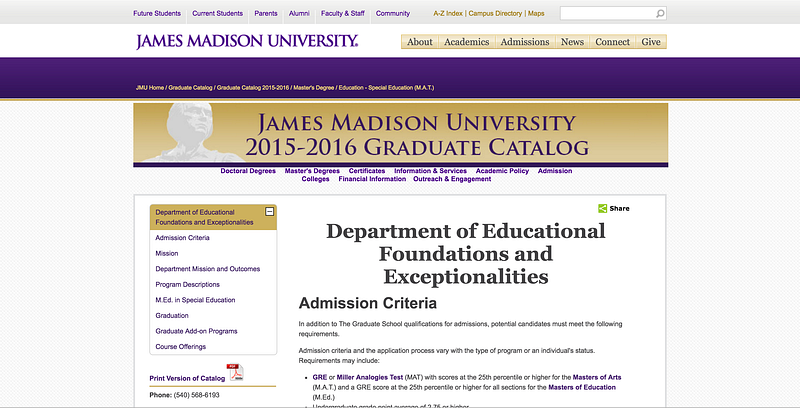Open the Miller Analogies Test link
Screen dimensions: 800x408
tap(369, 377)
